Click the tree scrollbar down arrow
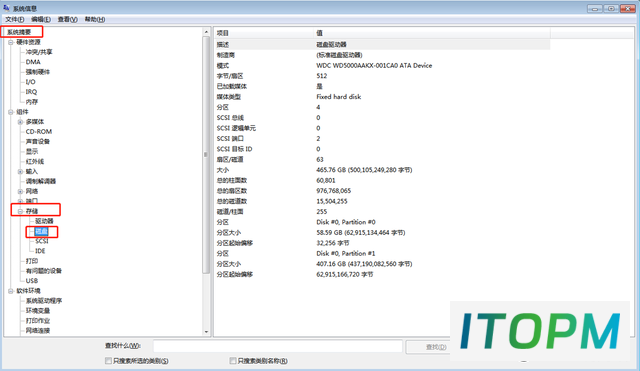Screen dimensions: 640x371 click(x=206, y=332)
